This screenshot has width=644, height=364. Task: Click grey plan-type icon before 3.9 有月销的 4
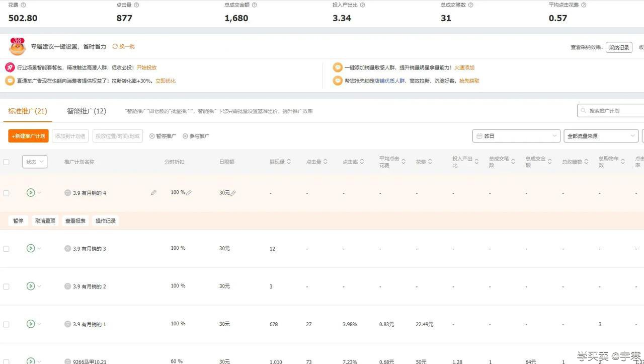tap(67, 193)
